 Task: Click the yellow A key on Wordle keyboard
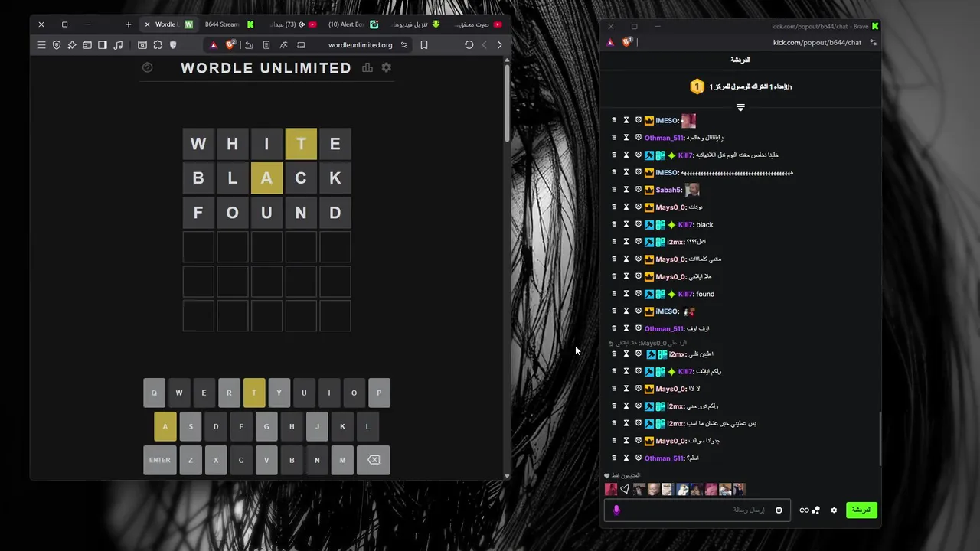(x=165, y=426)
